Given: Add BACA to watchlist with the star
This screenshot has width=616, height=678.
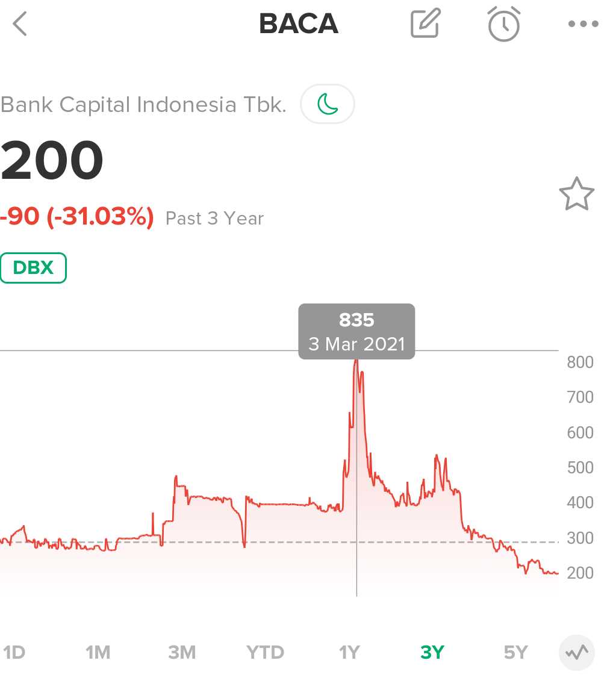Looking at the screenshot, I should click(x=576, y=194).
